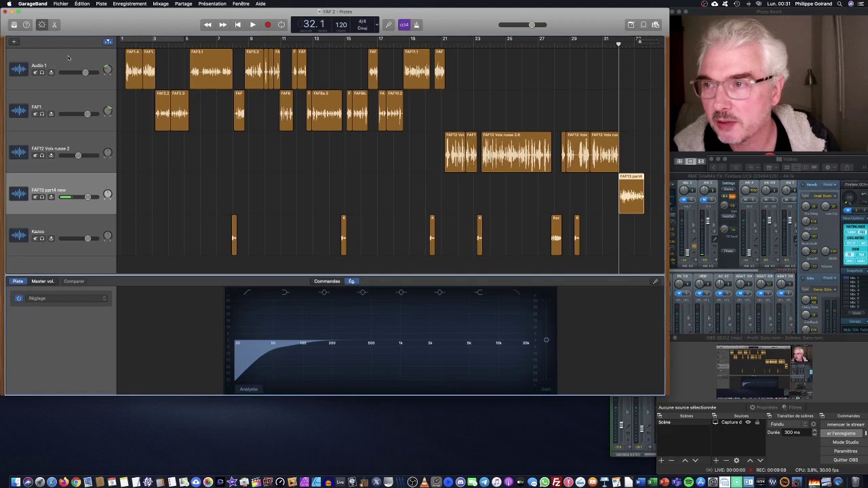Select the FAF1 track waveform icon

click(x=18, y=111)
